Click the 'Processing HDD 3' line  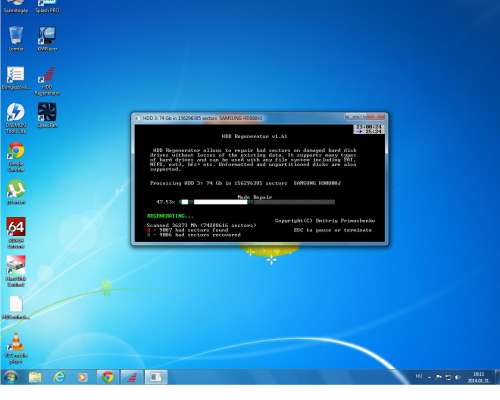click(x=245, y=183)
